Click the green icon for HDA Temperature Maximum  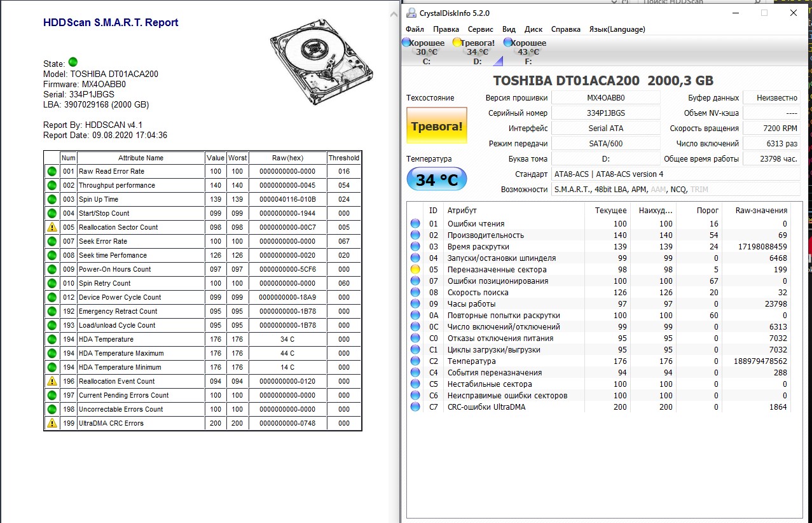click(52, 353)
